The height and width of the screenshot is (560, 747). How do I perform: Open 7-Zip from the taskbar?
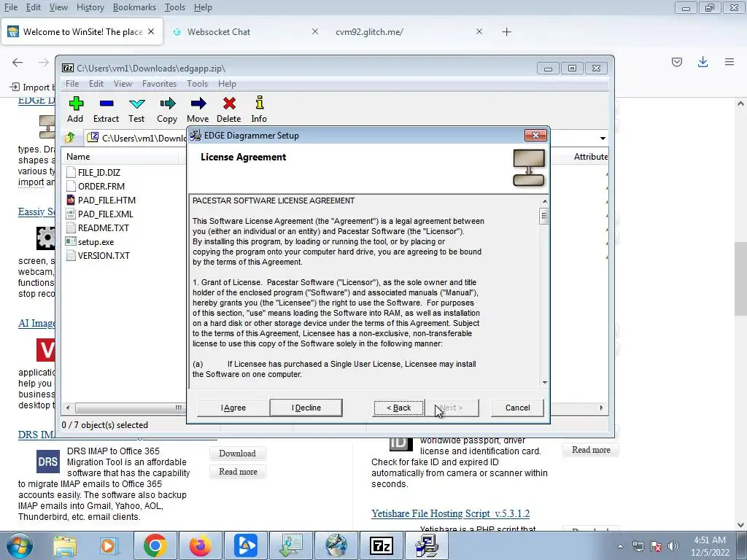381,545
